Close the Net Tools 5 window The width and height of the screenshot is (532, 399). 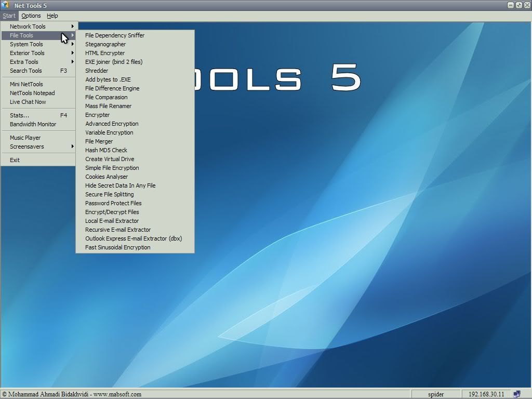click(527, 5)
